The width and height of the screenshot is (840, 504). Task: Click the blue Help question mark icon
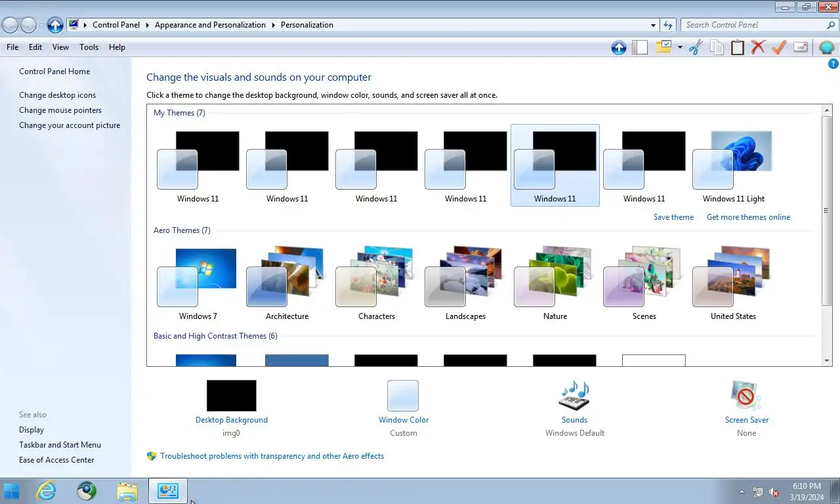click(x=833, y=64)
